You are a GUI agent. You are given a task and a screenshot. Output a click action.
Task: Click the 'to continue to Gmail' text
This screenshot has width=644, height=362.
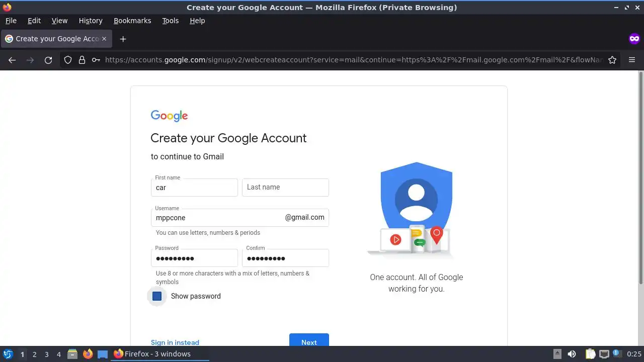[x=187, y=156]
